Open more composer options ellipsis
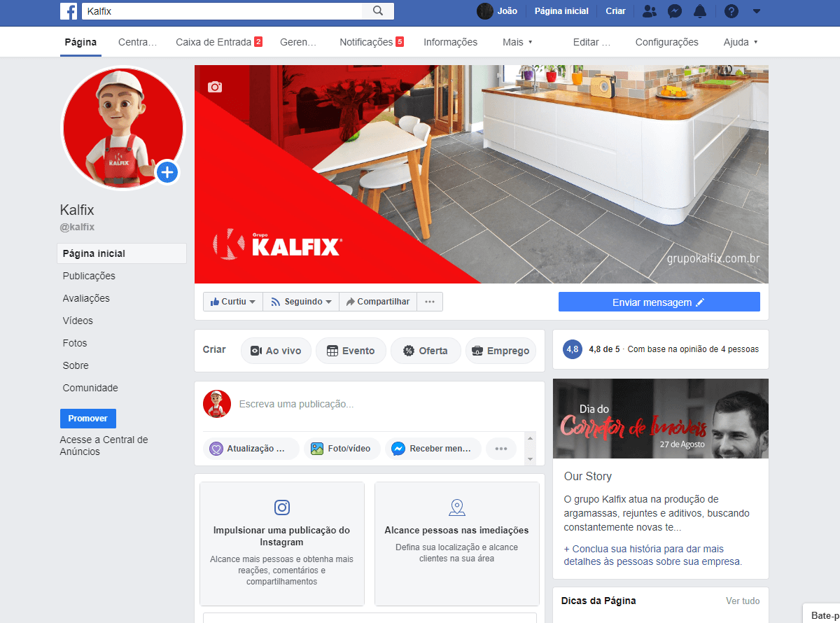The width and height of the screenshot is (840, 623). tap(501, 449)
